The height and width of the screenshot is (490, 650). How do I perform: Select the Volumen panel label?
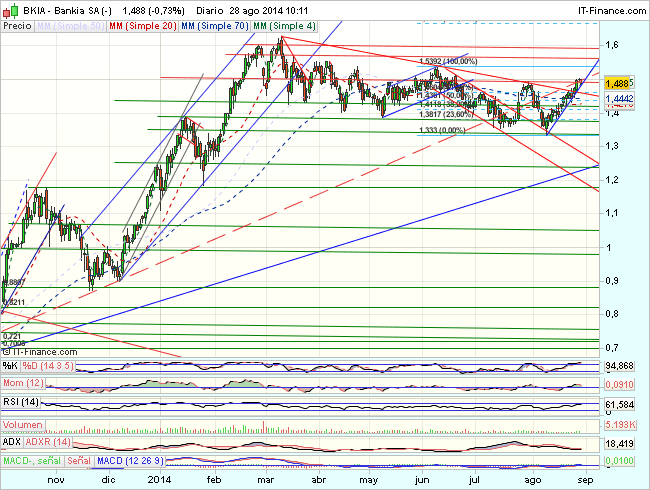tap(23, 425)
